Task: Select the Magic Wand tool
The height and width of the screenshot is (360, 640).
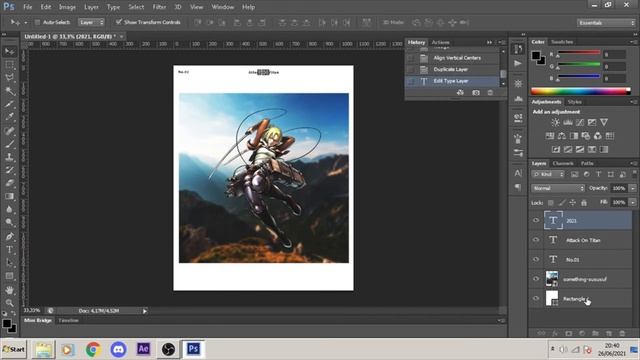Action: pyautogui.click(x=9, y=91)
